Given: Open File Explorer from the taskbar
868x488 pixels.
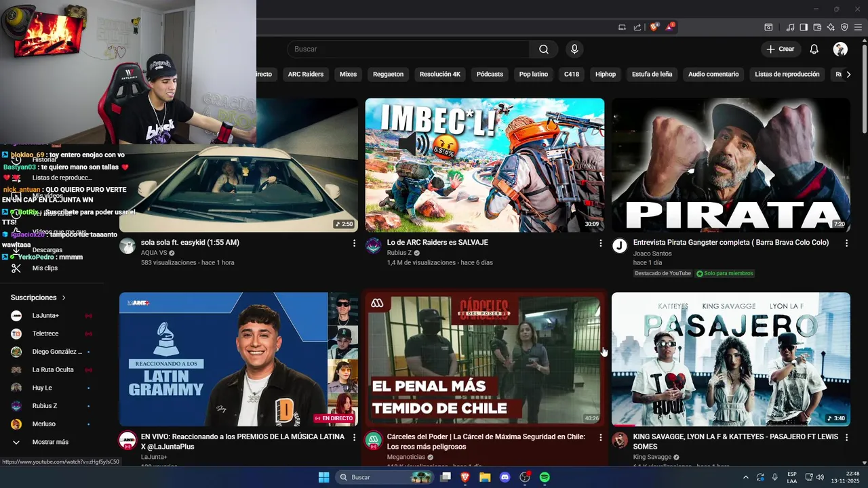Looking at the screenshot, I should pos(485,477).
